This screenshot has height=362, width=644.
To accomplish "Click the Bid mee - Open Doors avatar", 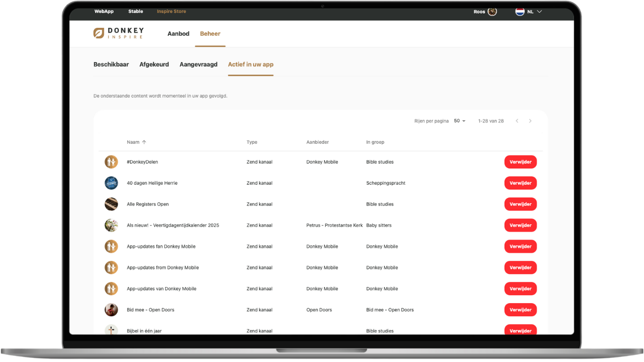I will [111, 310].
